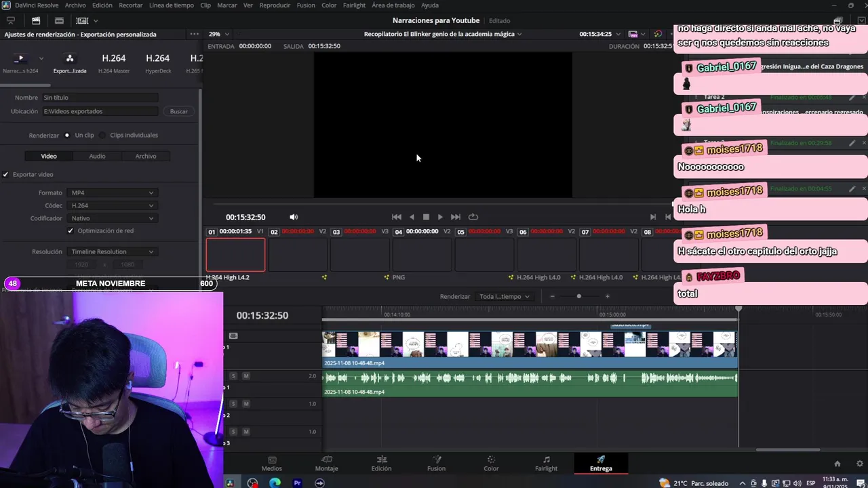The image size is (868, 488).
Task: Select the Entrega page
Action: [x=601, y=464]
